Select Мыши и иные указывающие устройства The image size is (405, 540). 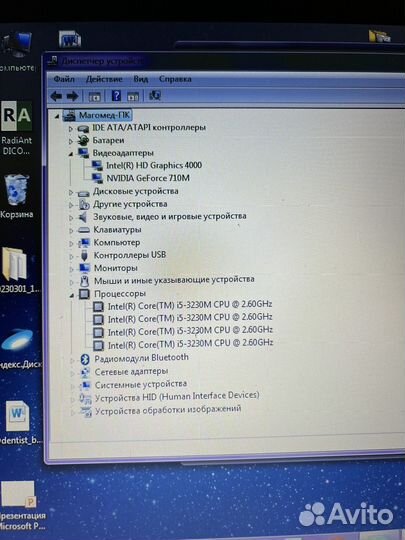point(174,280)
